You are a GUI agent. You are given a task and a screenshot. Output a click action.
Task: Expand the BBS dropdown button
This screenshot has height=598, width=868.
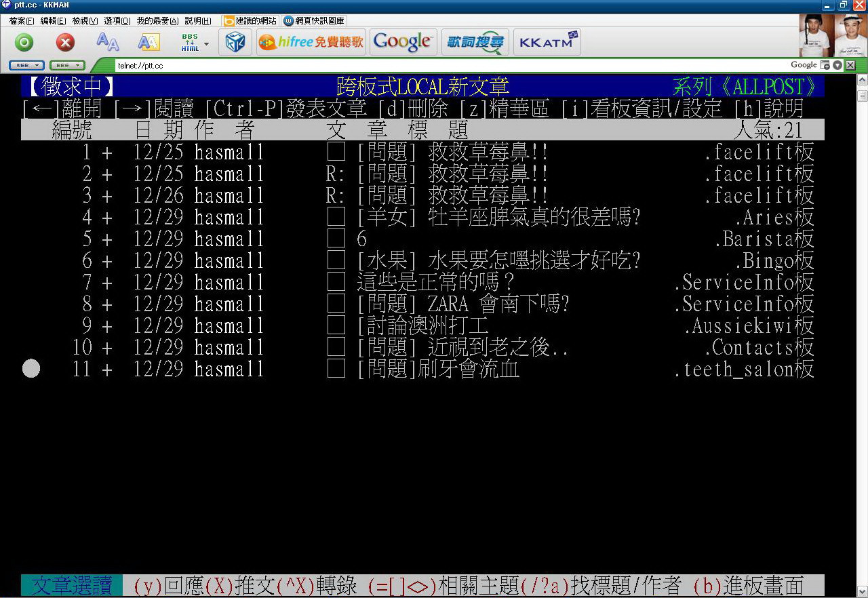coord(67,65)
